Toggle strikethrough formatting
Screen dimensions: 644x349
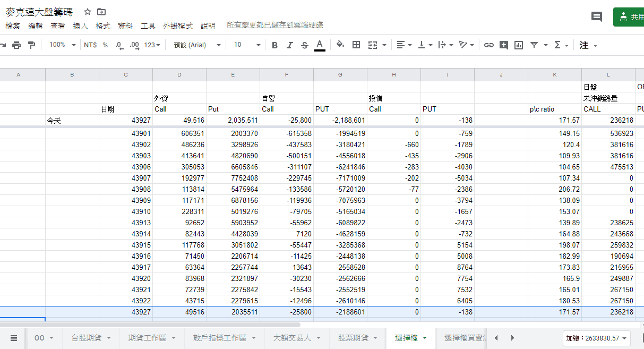point(304,45)
